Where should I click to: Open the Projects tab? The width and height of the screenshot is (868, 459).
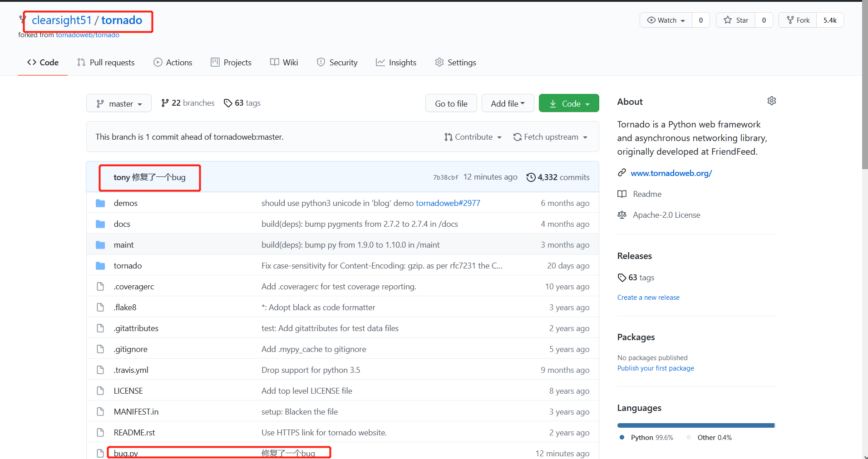point(231,63)
